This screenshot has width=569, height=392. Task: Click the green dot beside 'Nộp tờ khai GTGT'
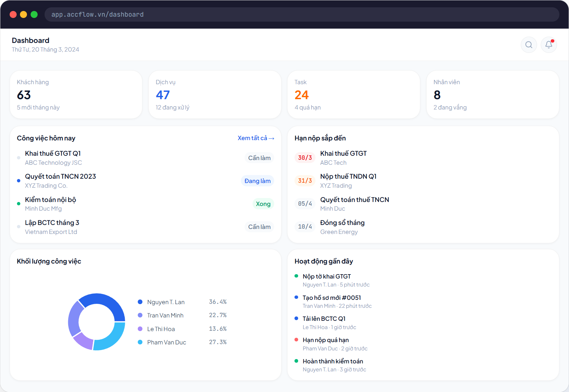(296, 276)
